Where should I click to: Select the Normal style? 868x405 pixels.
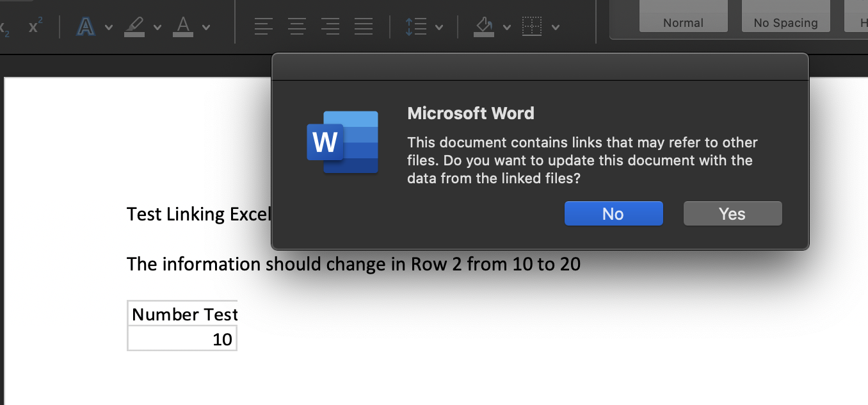[684, 16]
